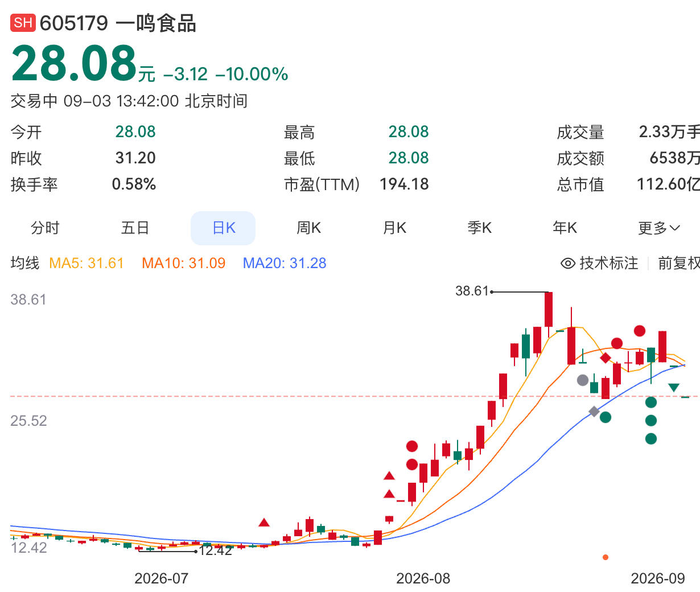Click the gray circle marker on chart
Screen dimensions: 700x592
pos(583,380)
